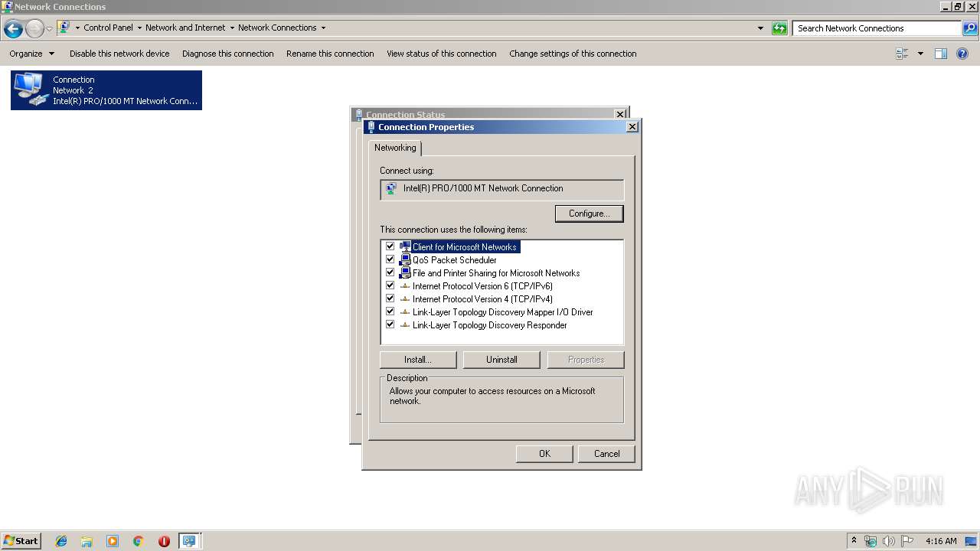
Task: Click the Client for Microsoft Networks icon
Action: tap(405, 247)
